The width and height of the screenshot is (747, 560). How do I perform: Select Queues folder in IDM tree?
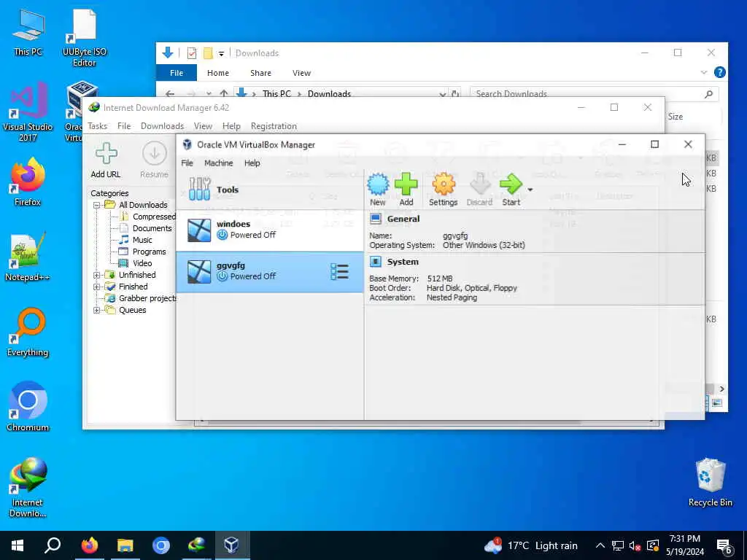pyautogui.click(x=133, y=310)
